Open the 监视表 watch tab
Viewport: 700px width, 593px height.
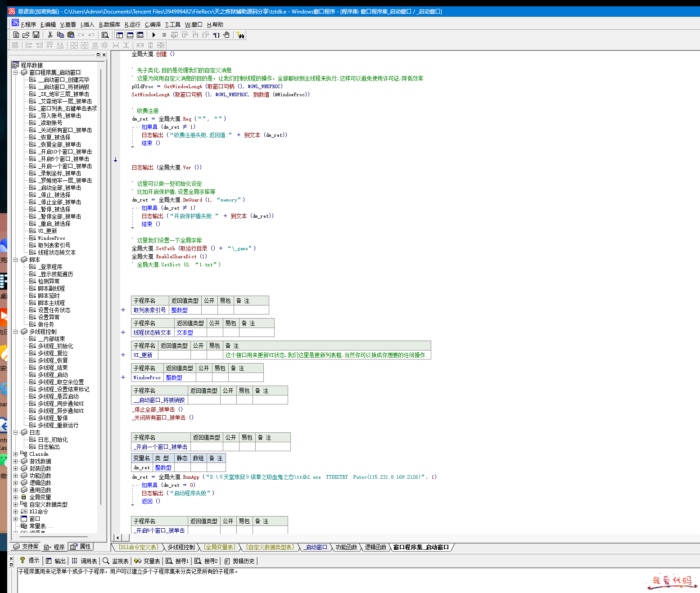point(116,561)
